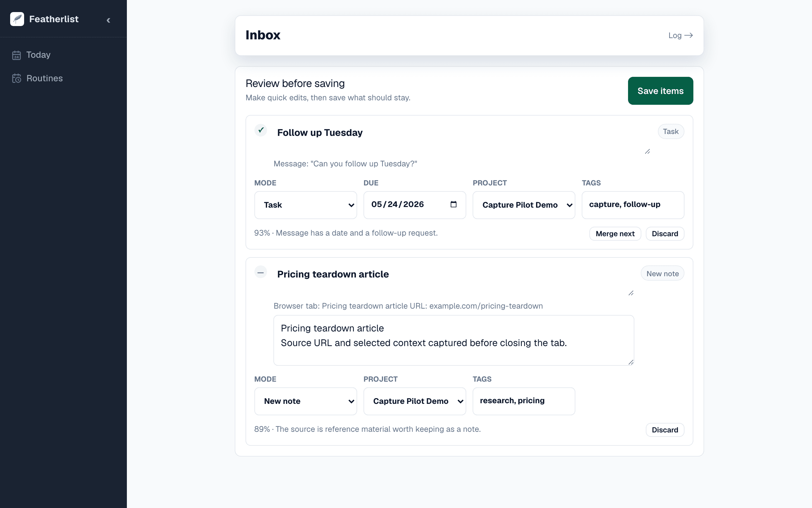The height and width of the screenshot is (508, 812).
Task: Click resize handle of note text area
Action: click(631, 362)
